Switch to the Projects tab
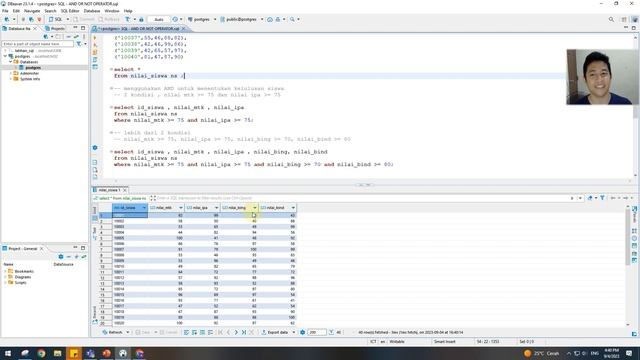 point(55,29)
